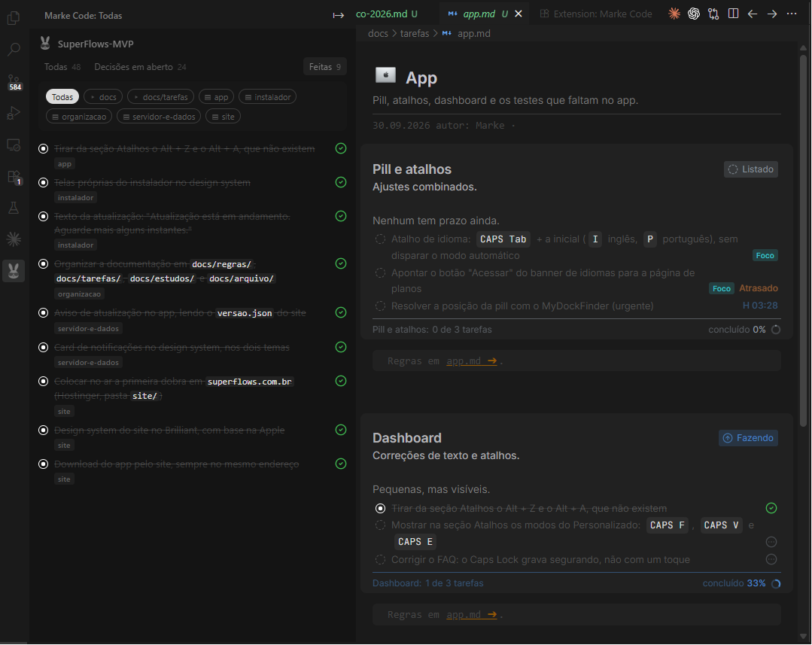Open the Run and Debug view
The image size is (812, 645).
click(14, 113)
